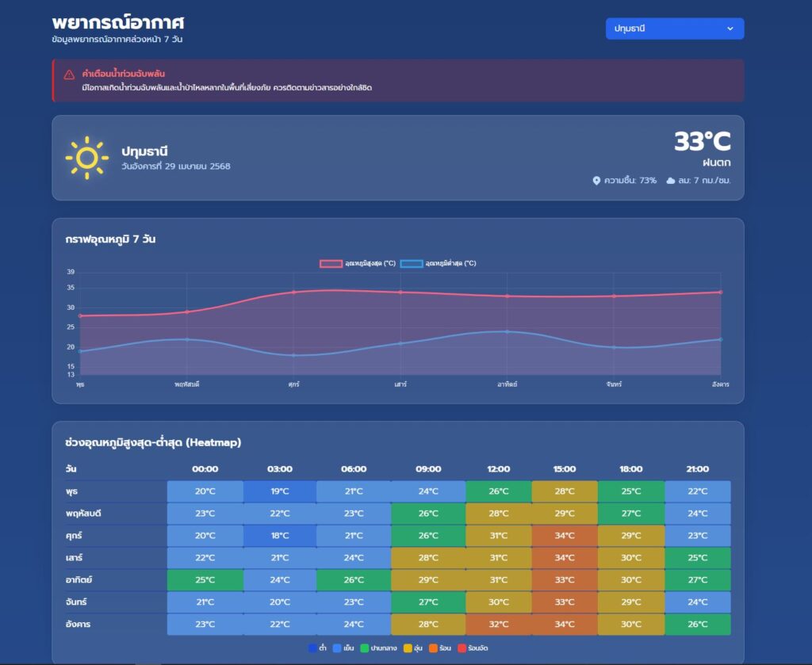Screen dimensions: 812x665
Task: Click the wind cloud icon
Action: 670,181
